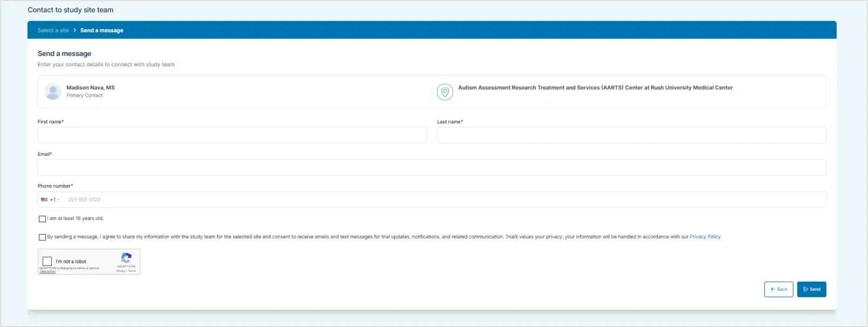Select the Email text field
This screenshot has width=868, height=327.
pos(432,168)
